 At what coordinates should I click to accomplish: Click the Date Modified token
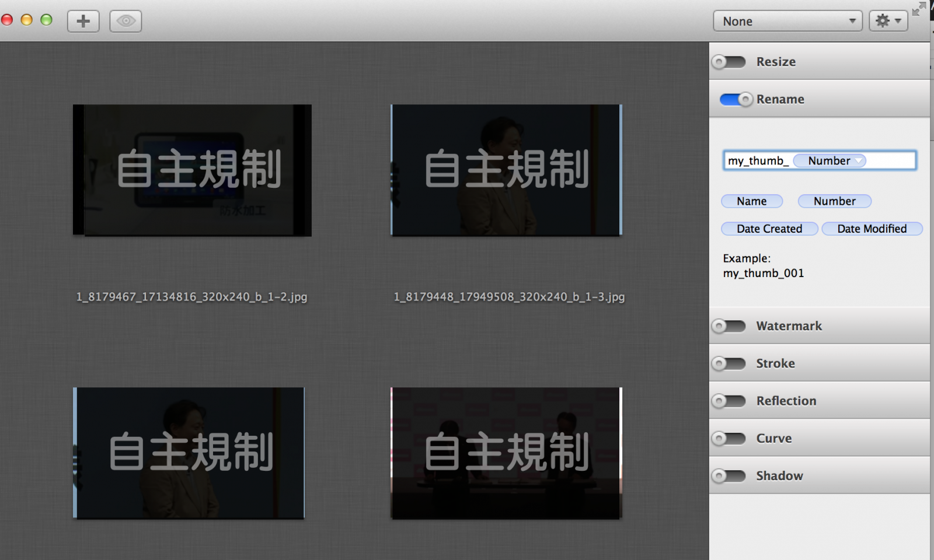click(872, 229)
